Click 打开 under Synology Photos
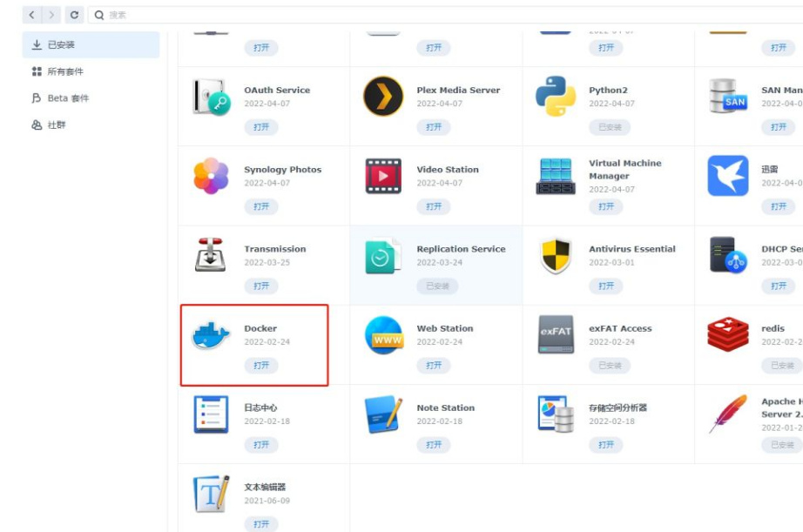This screenshot has height=532, width=803. [x=261, y=206]
